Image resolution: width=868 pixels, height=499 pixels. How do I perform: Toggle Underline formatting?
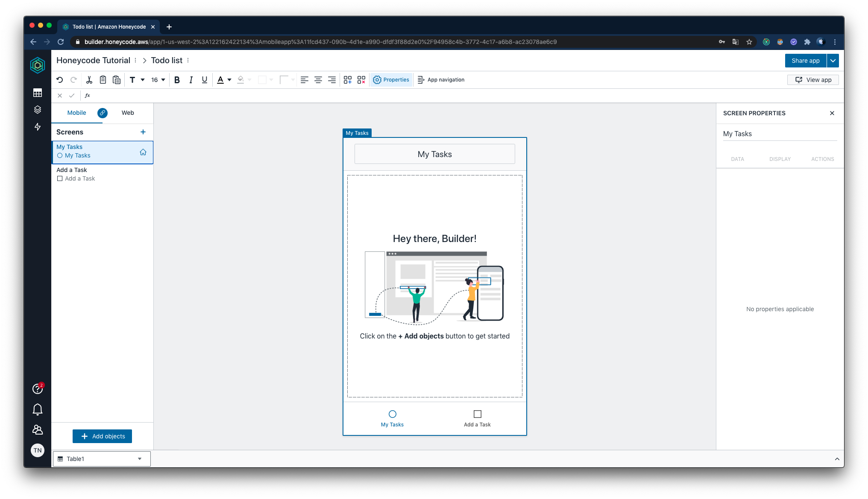[x=205, y=80]
